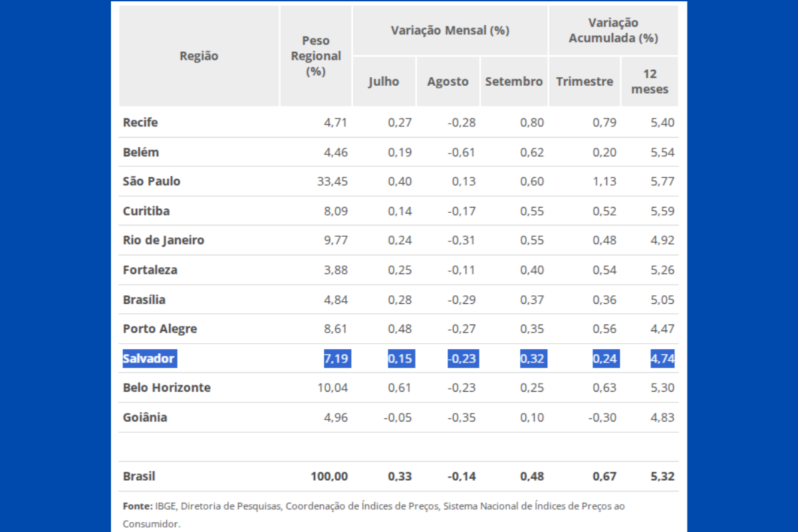Click the Variação Acumulada (%) header
The width and height of the screenshot is (798, 532).
click(x=613, y=31)
